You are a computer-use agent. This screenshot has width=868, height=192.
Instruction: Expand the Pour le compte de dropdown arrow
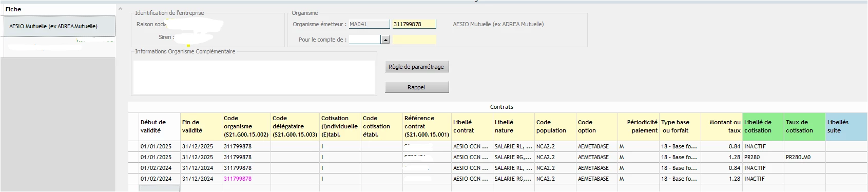[x=385, y=40]
